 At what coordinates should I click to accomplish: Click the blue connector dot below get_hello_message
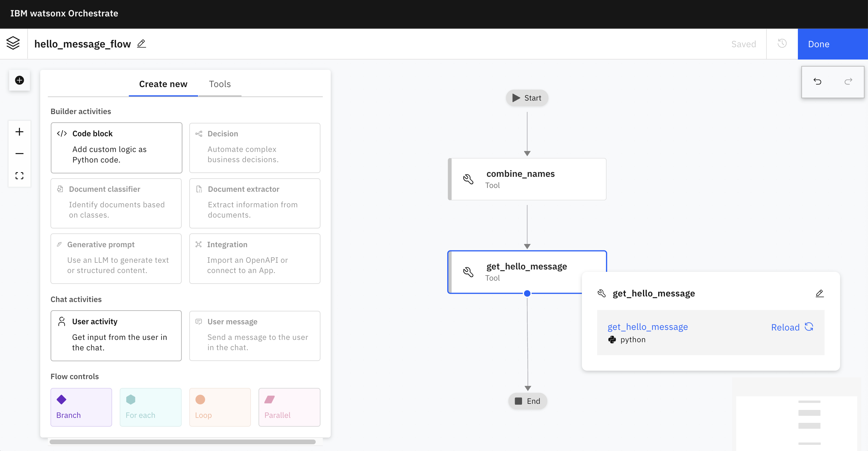(x=527, y=293)
